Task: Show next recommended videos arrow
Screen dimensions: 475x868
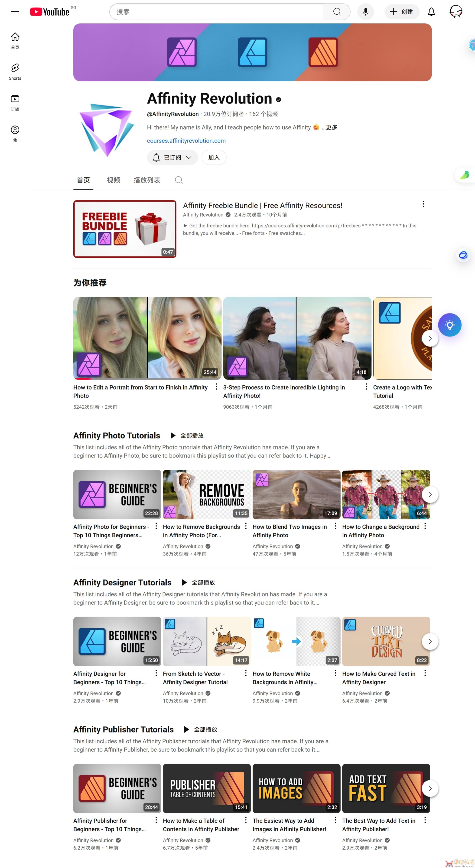Action: [x=430, y=338]
